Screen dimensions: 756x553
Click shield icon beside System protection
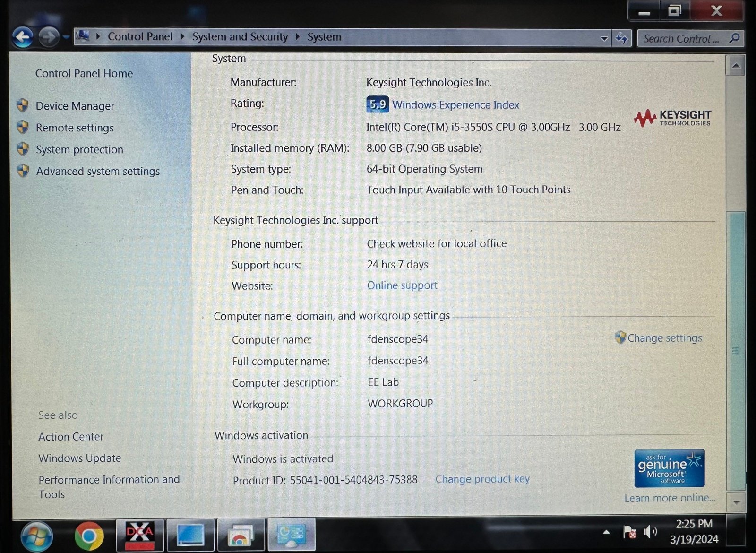[23, 149]
